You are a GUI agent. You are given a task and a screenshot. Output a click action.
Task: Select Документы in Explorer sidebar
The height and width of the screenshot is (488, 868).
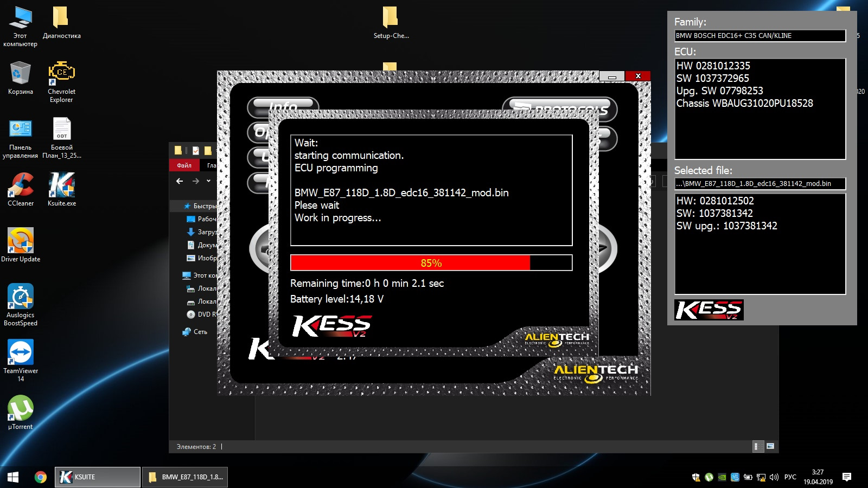tap(201, 245)
